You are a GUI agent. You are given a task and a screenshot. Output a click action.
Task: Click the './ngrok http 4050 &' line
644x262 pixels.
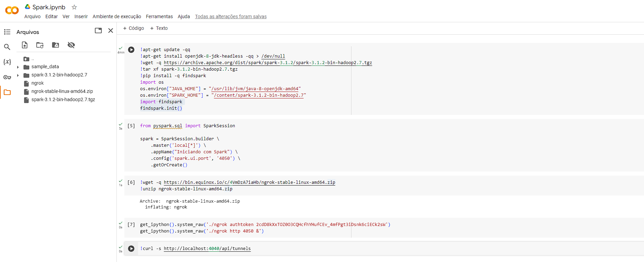[202, 231]
